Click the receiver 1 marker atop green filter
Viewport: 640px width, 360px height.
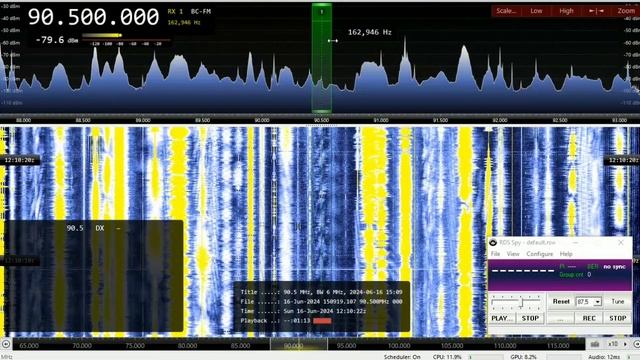[321, 11]
